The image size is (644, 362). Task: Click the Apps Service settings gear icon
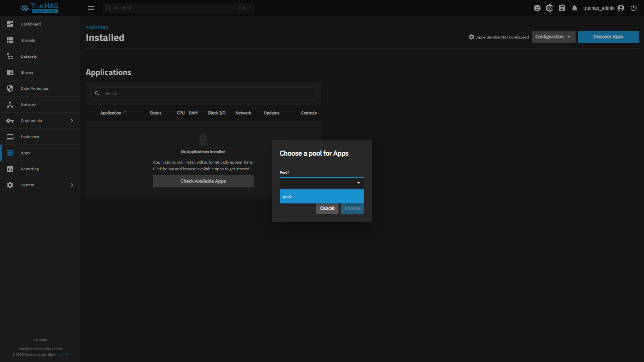pos(472,37)
